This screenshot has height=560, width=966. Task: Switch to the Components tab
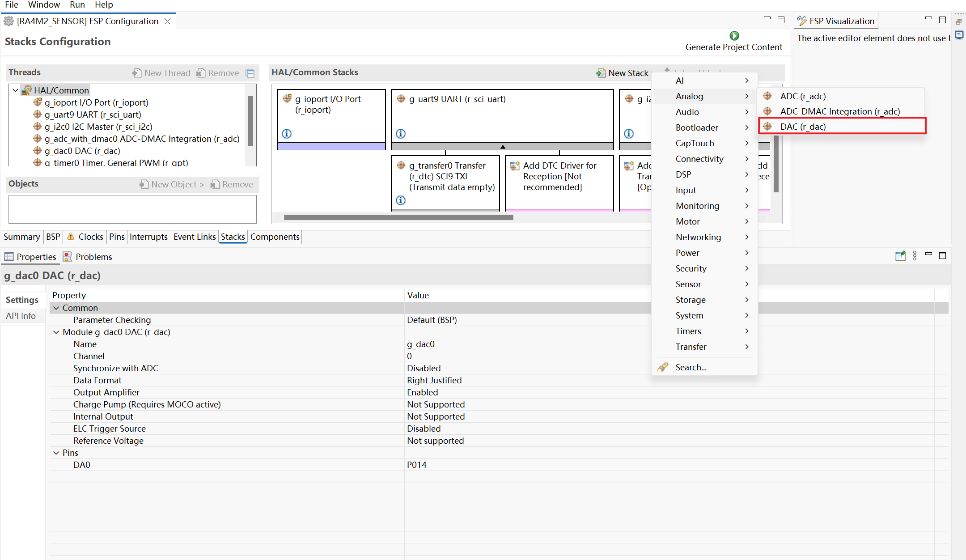275,237
